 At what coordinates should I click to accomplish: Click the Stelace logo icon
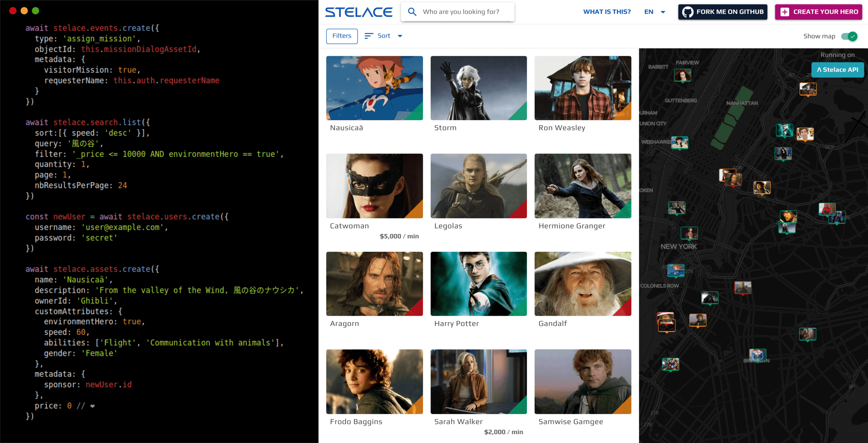click(x=359, y=11)
